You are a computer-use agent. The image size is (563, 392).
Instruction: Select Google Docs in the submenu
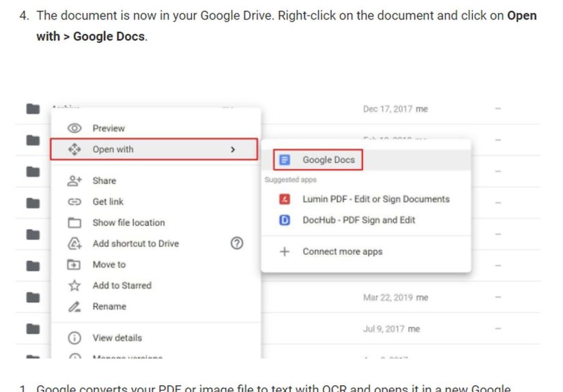[x=328, y=160]
